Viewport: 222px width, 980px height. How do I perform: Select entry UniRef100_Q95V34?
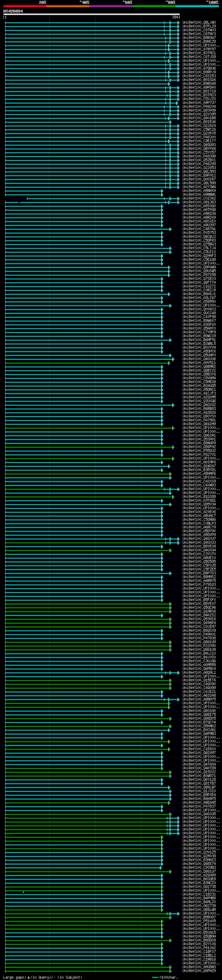199,504
